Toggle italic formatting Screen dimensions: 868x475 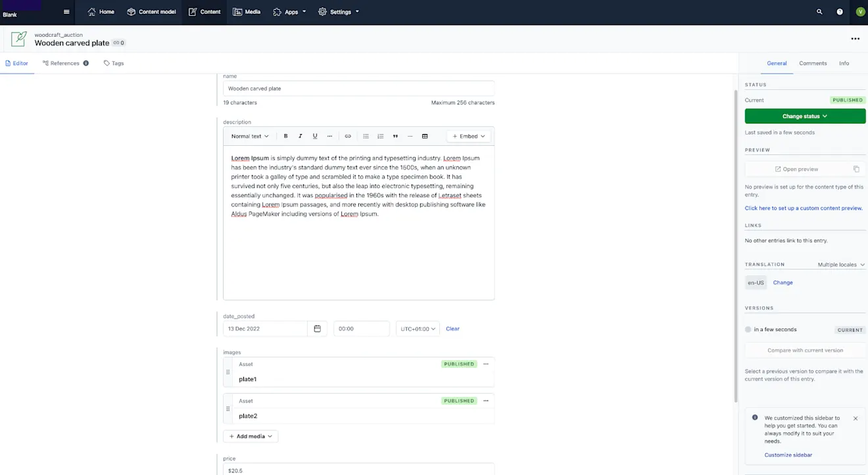(301, 136)
